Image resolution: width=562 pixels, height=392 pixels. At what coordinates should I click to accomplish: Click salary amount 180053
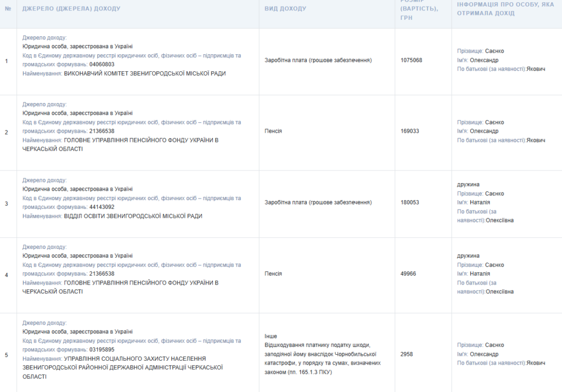pyautogui.click(x=410, y=203)
